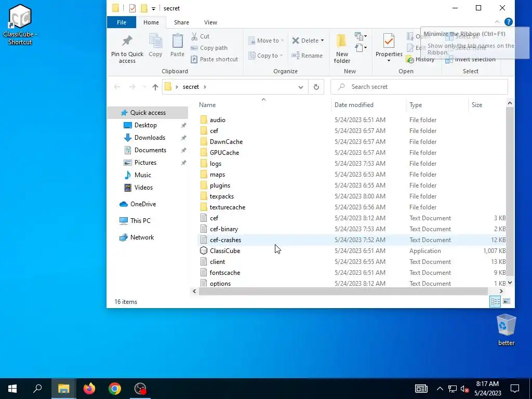Click the Copy ribbon icon
532x399 pixels.
click(155, 45)
